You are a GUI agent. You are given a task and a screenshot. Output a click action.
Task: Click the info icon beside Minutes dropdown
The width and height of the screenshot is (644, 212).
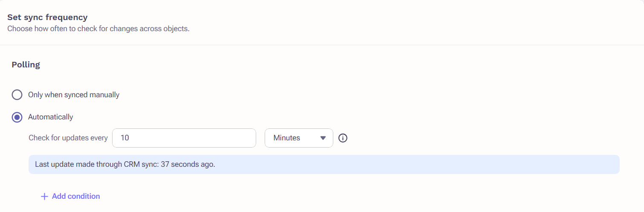343,138
